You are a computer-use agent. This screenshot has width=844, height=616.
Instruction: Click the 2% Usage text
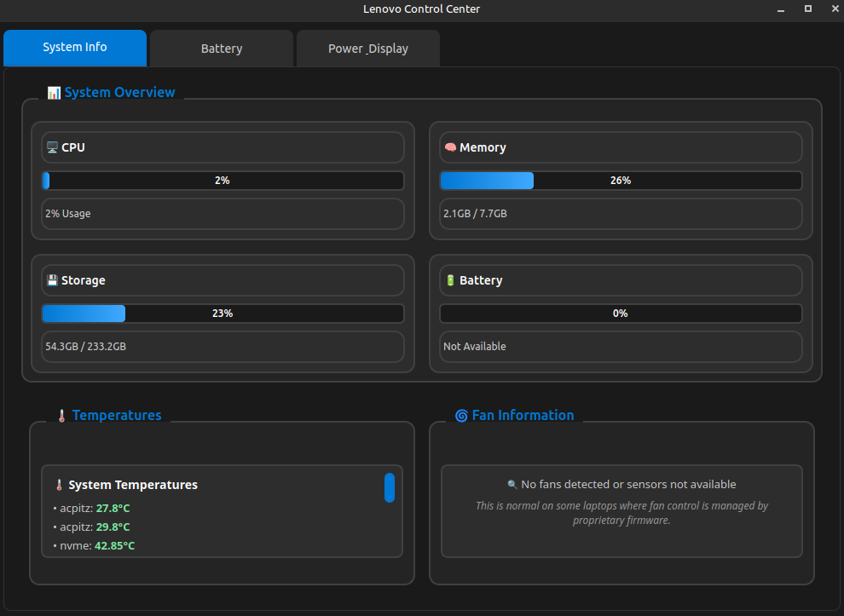pos(68,214)
